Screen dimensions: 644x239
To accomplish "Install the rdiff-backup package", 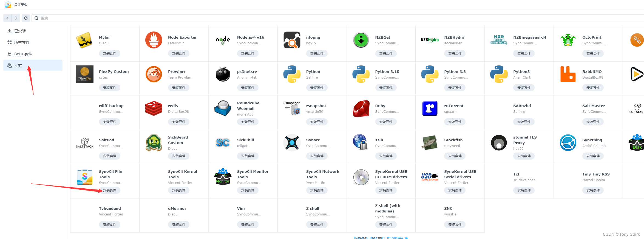I will (x=110, y=122).
